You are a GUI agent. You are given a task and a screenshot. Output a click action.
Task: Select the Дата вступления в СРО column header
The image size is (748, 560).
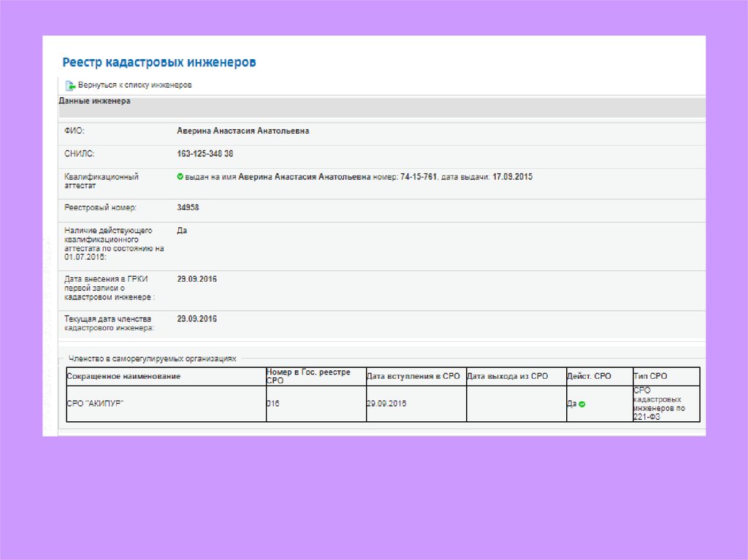[414, 377]
